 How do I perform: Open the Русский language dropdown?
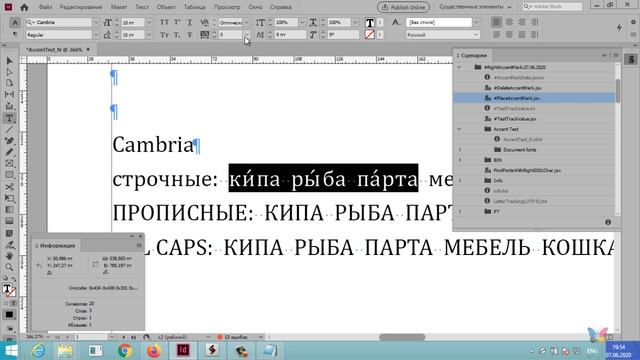tap(476, 35)
